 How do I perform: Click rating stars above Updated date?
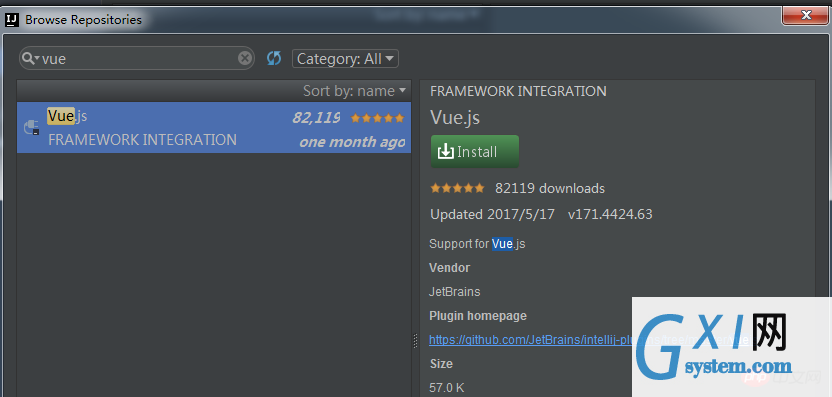(x=457, y=188)
